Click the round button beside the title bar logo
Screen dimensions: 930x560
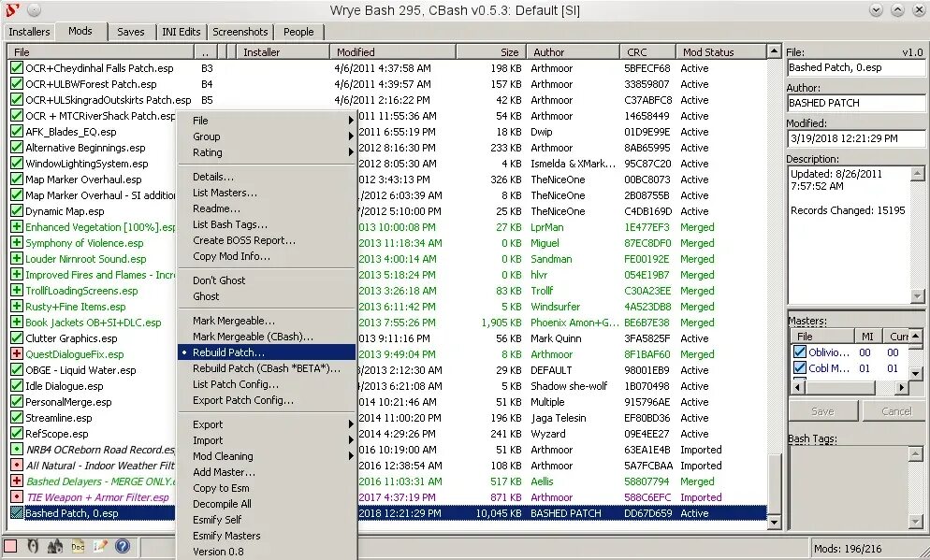point(34,10)
